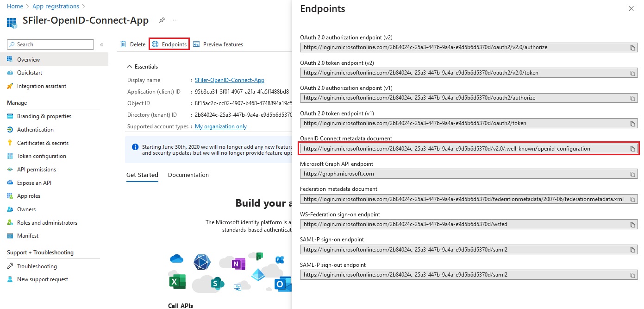Switch to the Documentation tab

188,175
